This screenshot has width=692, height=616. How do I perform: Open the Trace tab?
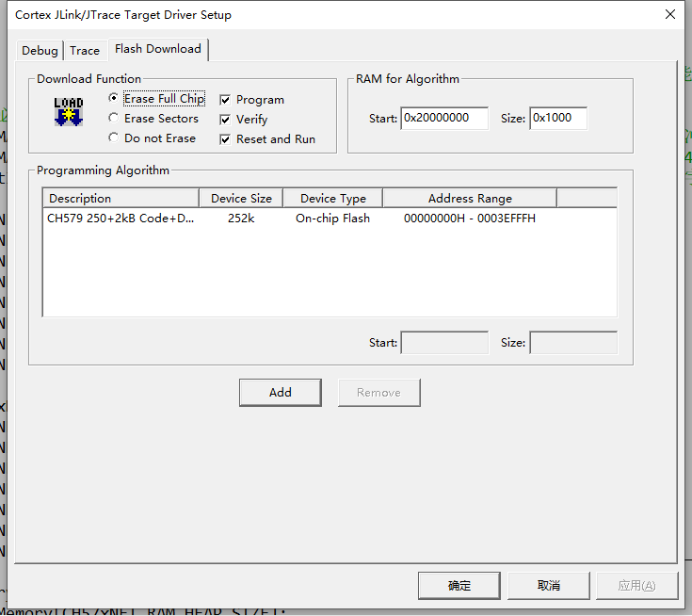pos(85,51)
